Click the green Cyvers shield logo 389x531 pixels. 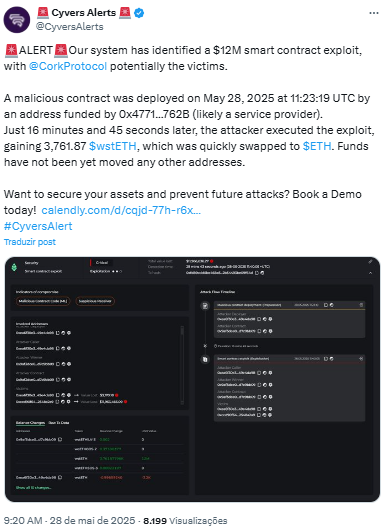tap(14, 267)
